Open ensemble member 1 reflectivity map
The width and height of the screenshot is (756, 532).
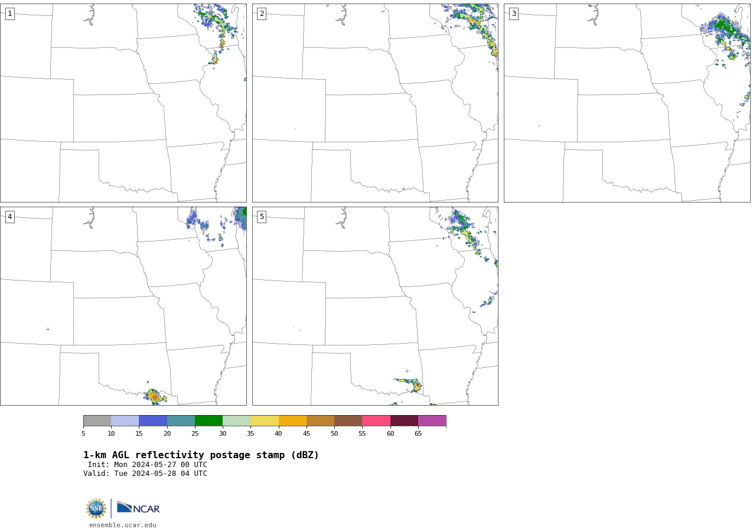coord(123,103)
